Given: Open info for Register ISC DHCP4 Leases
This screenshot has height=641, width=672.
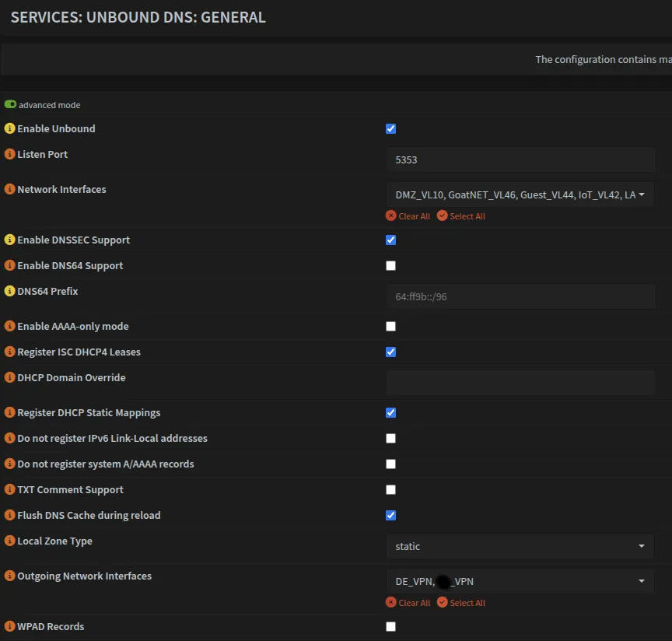Looking at the screenshot, I should 9,352.
